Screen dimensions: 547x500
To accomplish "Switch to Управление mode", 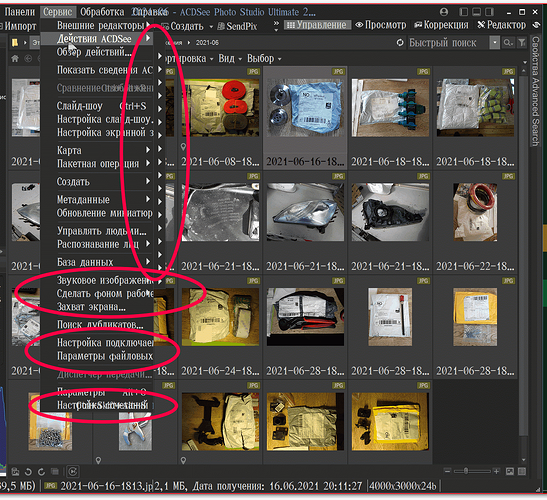I will (x=317, y=25).
